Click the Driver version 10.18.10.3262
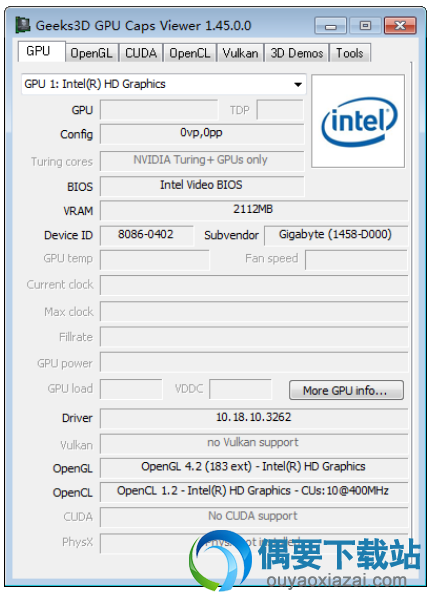 point(254,418)
